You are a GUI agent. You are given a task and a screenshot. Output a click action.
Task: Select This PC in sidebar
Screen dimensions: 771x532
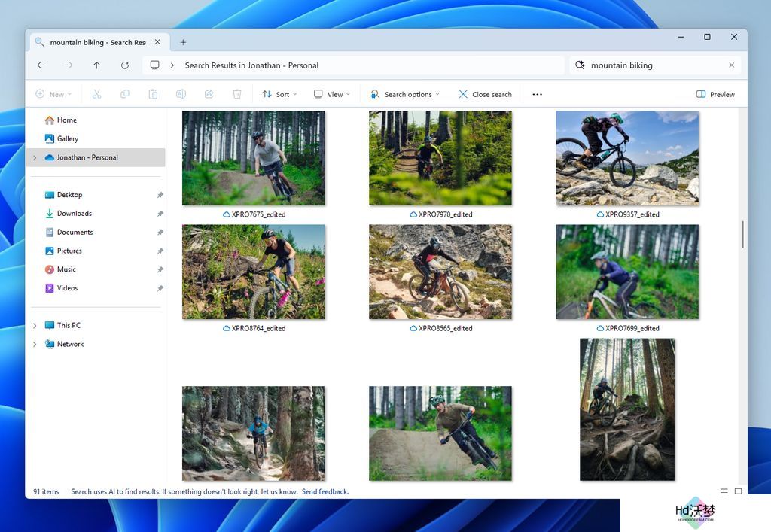(69, 325)
